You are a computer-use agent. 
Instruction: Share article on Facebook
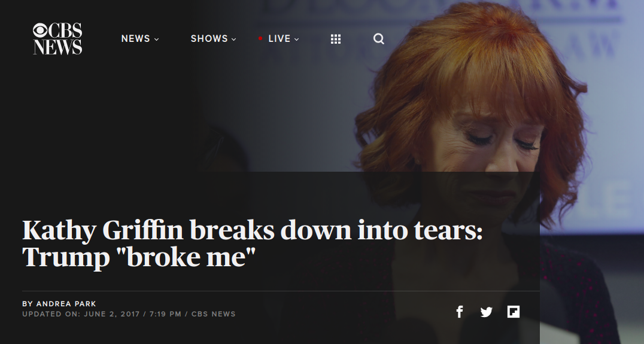click(x=460, y=312)
